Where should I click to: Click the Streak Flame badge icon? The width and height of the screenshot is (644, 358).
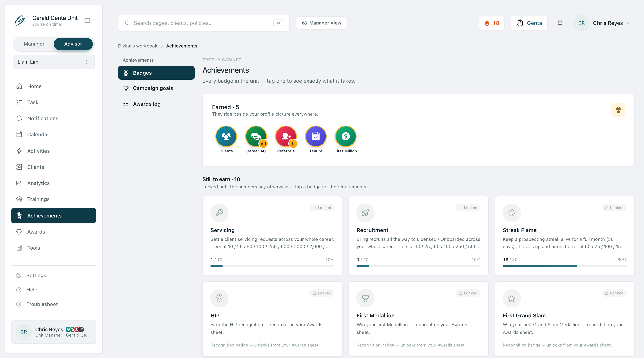(512, 213)
